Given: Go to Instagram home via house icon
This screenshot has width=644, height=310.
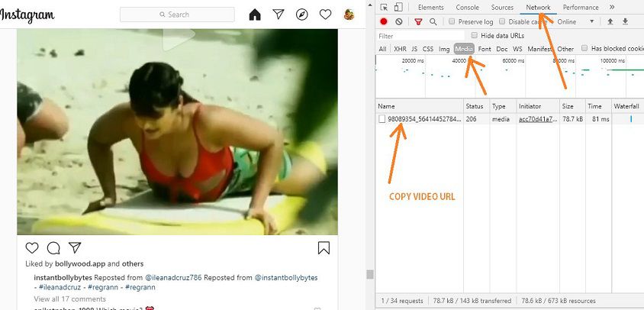Looking at the screenshot, I should (x=255, y=15).
